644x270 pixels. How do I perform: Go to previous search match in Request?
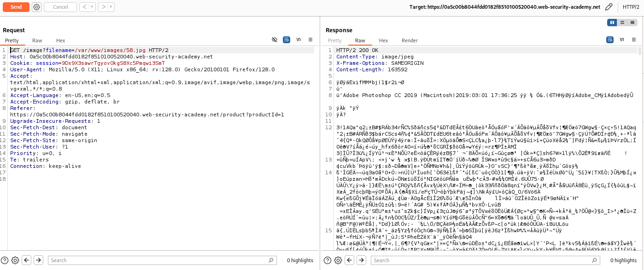(x=27, y=260)
